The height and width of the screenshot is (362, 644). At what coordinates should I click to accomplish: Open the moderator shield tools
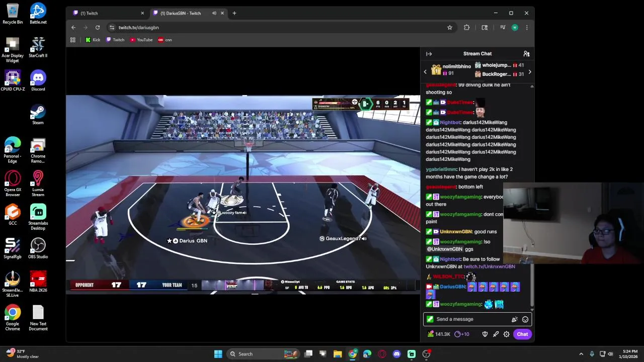point(485,334)
